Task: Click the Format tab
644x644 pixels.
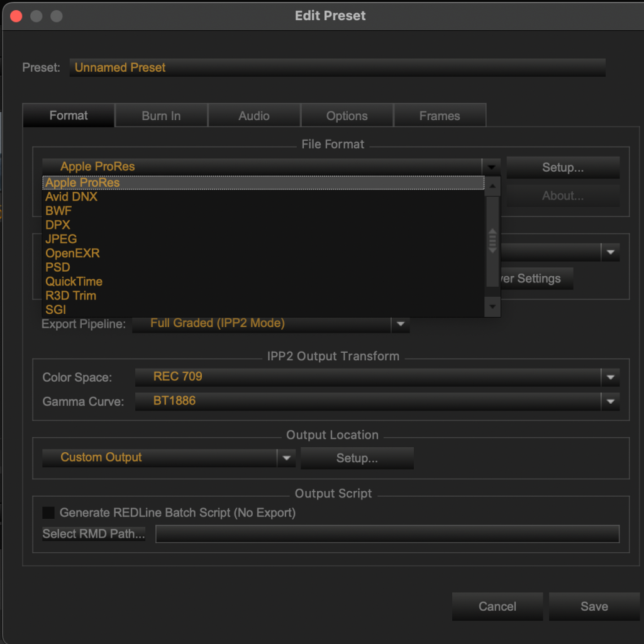Action: (69, 116)
